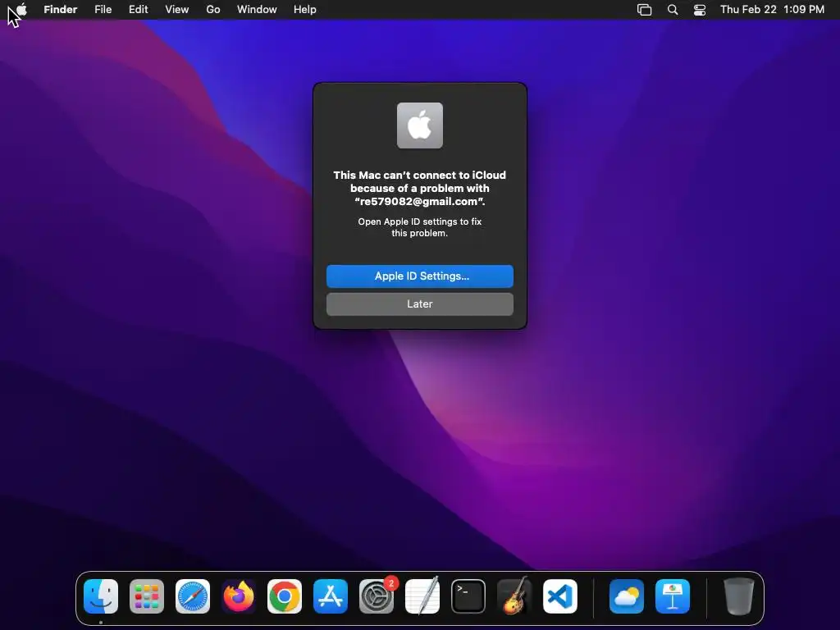Open the Finder menu
The image size is (840, 630).
[x=61, y=9]
